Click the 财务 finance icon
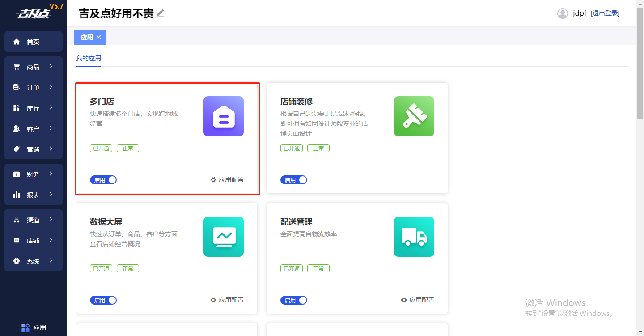The width and height of the screenshot is (644, 336). (17, 174)
